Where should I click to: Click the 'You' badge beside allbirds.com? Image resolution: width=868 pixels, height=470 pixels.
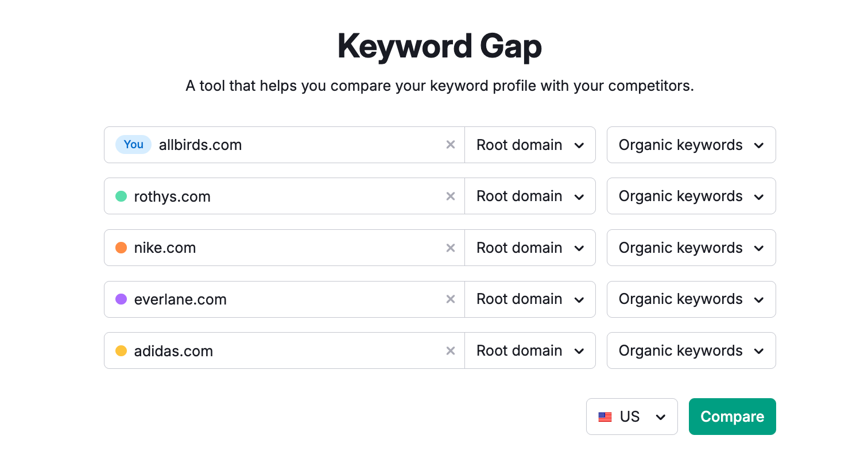133,144
